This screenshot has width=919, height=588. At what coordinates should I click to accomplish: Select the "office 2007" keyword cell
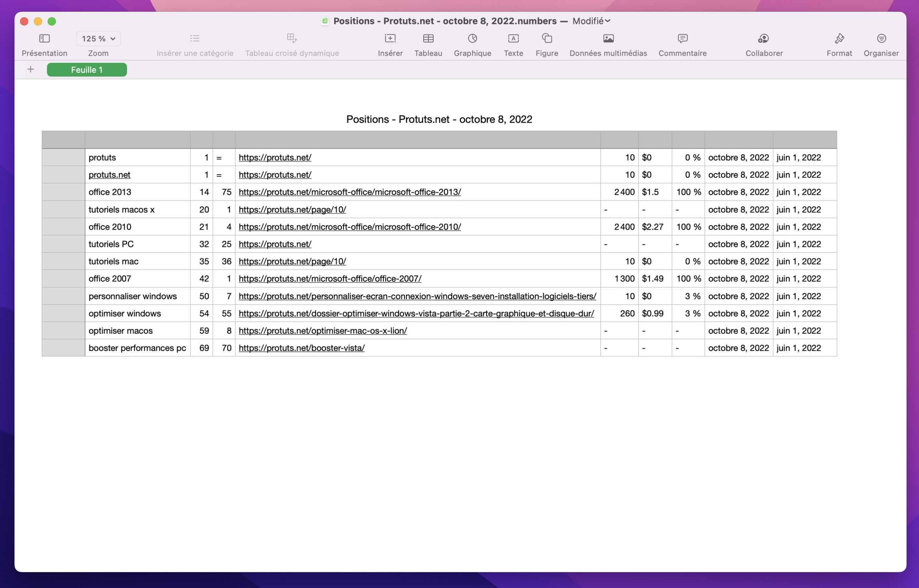pos(137,279)
